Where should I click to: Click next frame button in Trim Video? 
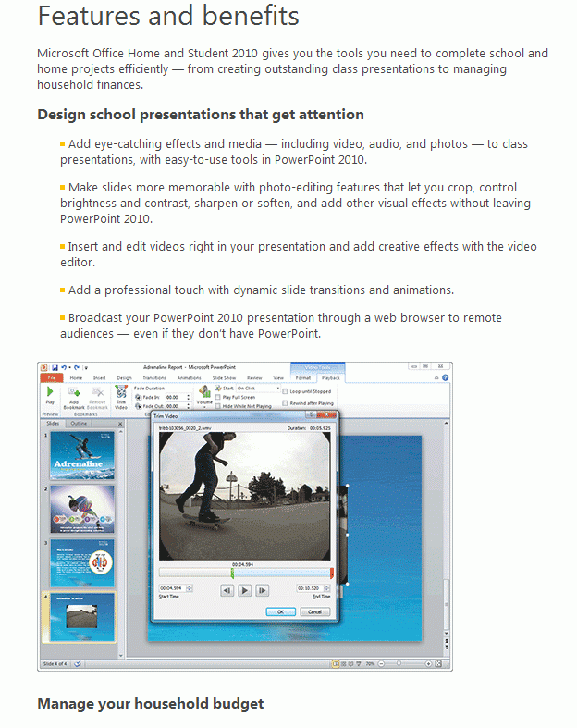pos(263,590)
